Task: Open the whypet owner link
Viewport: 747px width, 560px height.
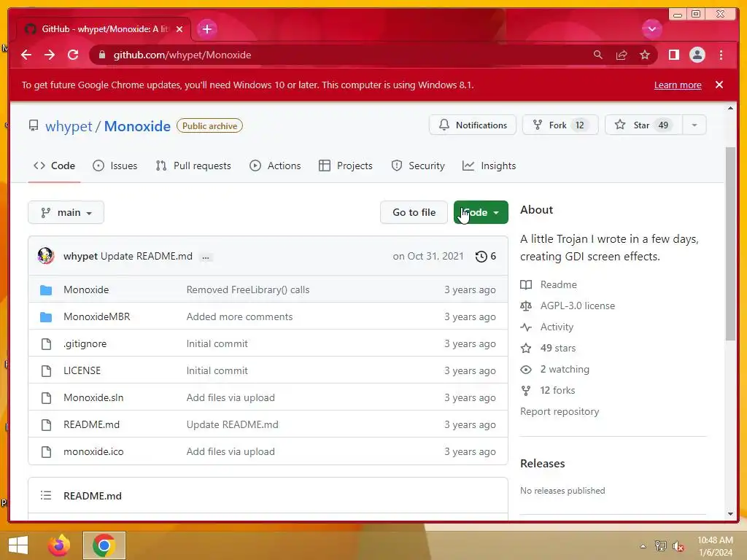Action: click(x=69, y=126)
